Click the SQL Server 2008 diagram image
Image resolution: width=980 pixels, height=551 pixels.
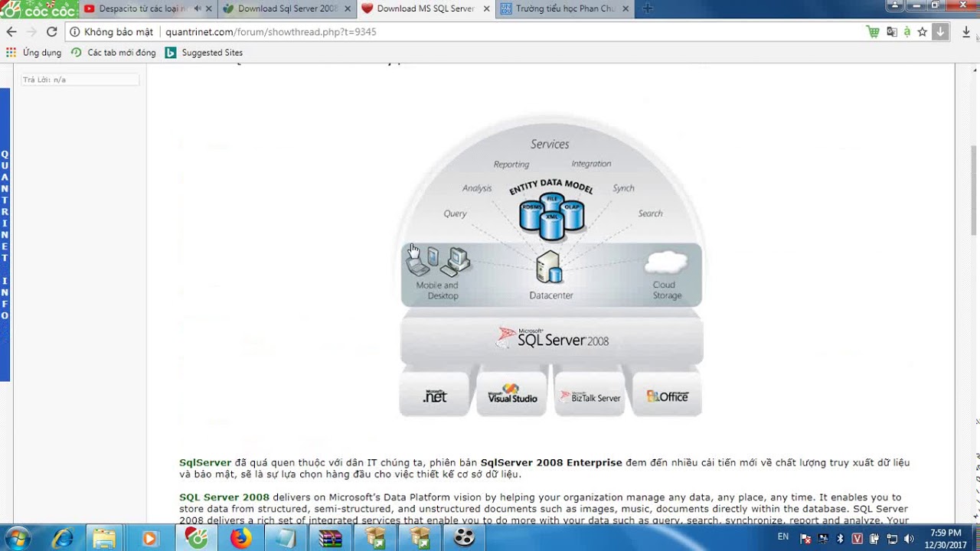[551, 266]
